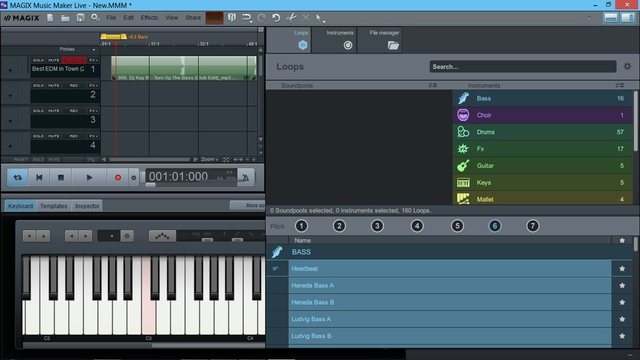640x360 pixels.
Task: Select pitch number 4
Action: 417,226
